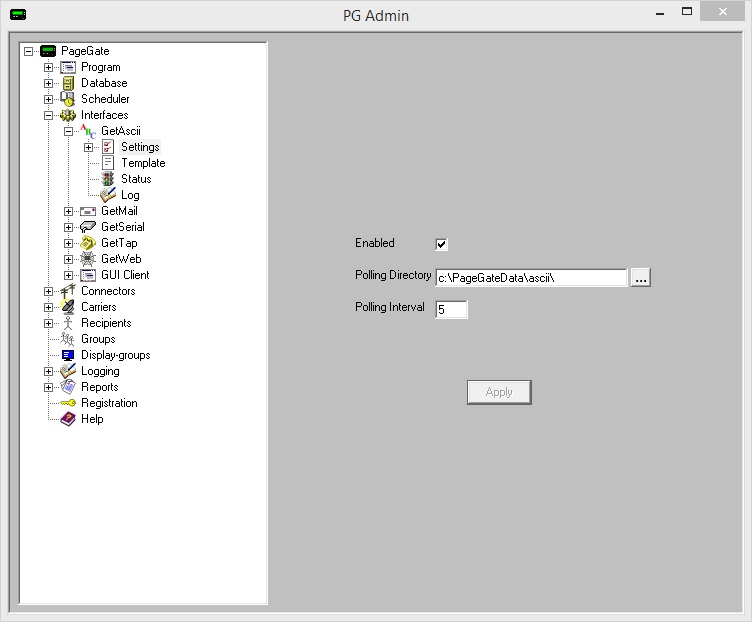Click the Recipients person icon

coord(68,323)
